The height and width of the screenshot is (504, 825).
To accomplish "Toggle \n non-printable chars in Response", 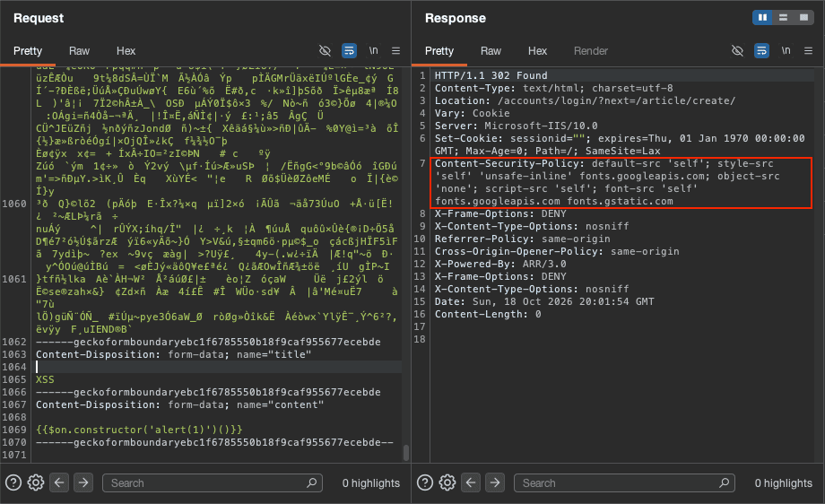I will (x=786, y=50).
